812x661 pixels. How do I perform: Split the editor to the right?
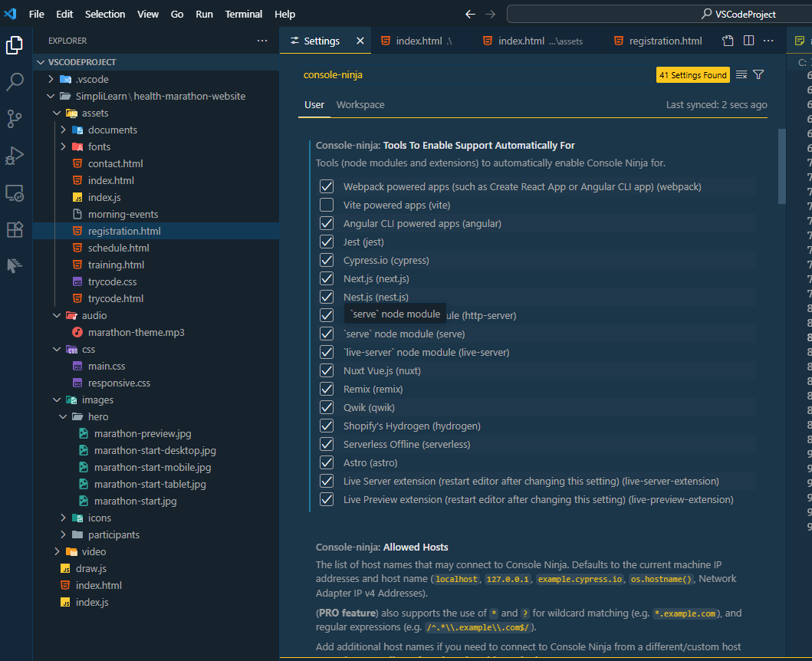[x=748, y=41]
